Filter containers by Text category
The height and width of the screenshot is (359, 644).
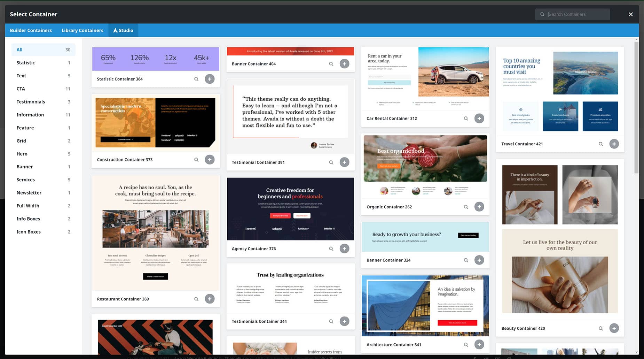44,76
